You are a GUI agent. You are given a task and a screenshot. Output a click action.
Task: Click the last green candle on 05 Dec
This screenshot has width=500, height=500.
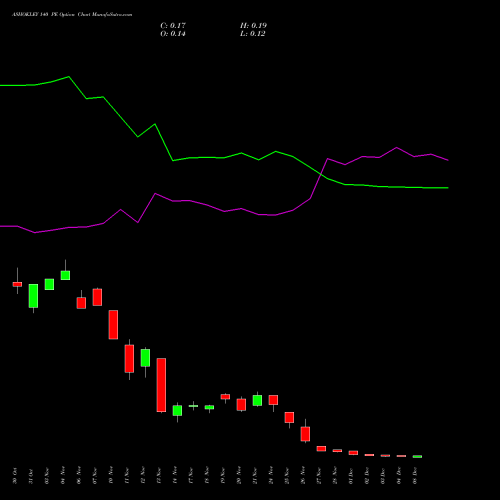point(417,456)
